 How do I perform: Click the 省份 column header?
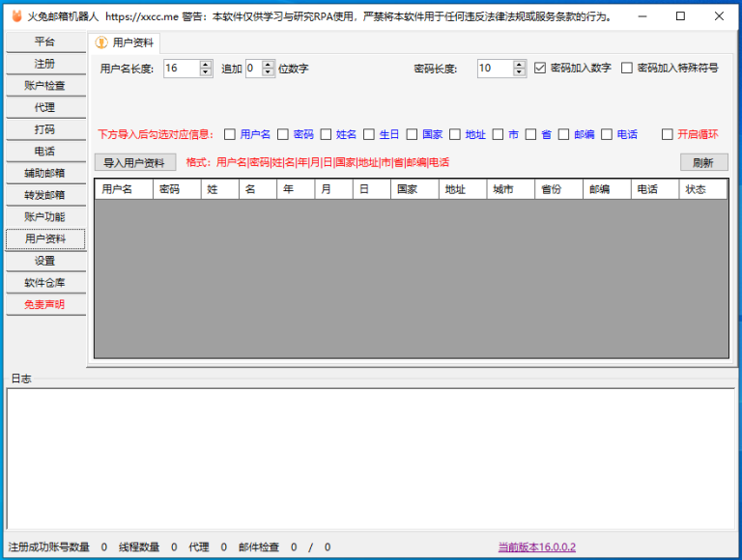558,189
